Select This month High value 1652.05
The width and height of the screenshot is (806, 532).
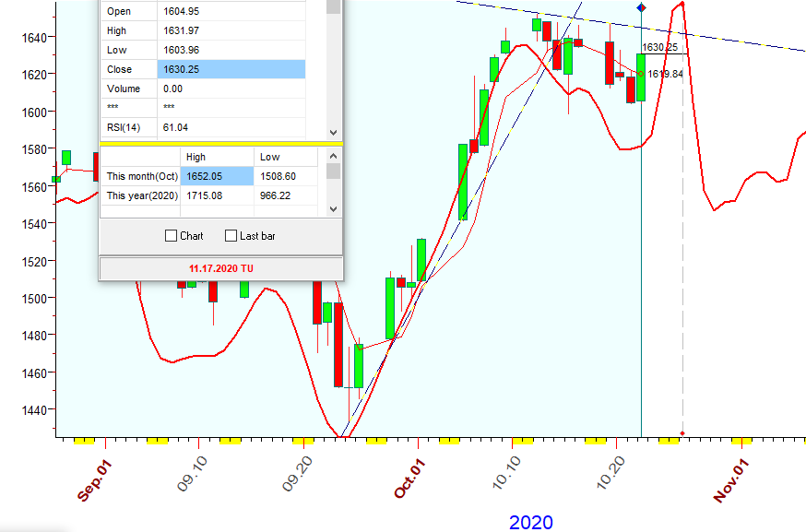216,176
